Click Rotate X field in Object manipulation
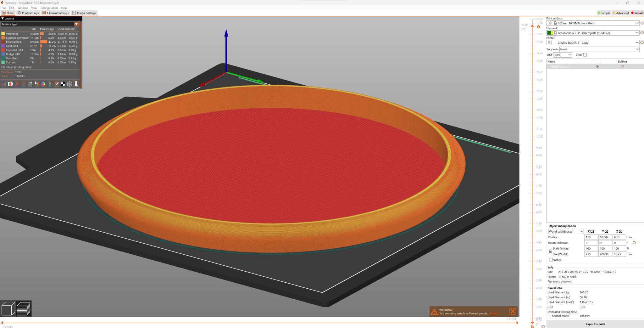This screenshot has height=328, width=644. click(591, 243)
